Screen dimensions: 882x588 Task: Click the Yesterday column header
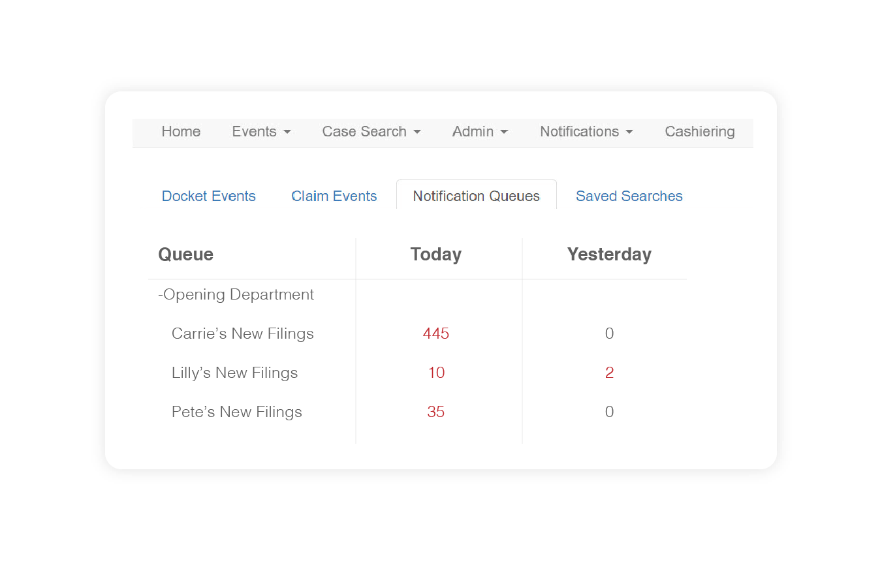(x=609, y=255)
